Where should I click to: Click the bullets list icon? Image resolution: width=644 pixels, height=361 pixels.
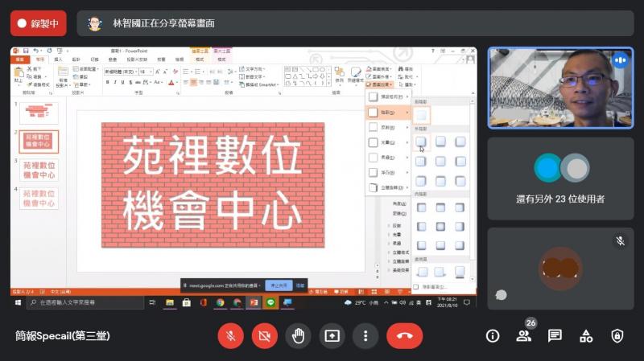click(186, 72)
